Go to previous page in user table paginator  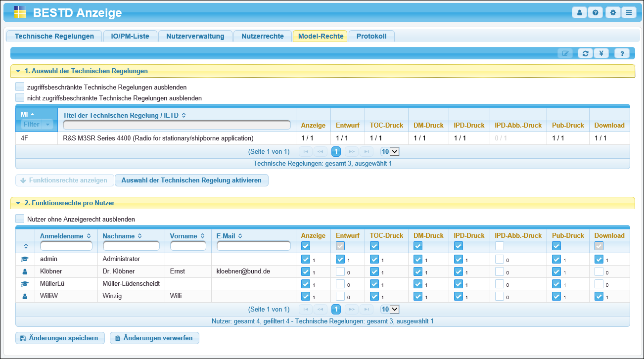pos(321,310)
